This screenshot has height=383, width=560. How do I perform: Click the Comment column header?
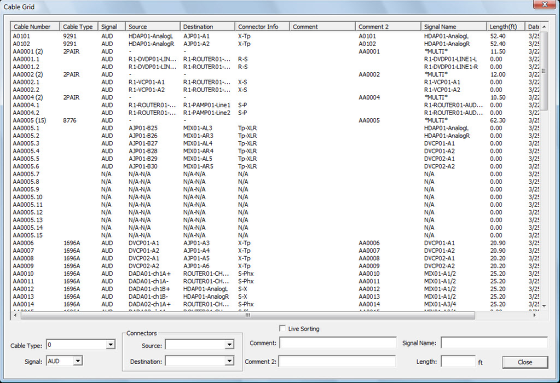[x=322, y=27]
